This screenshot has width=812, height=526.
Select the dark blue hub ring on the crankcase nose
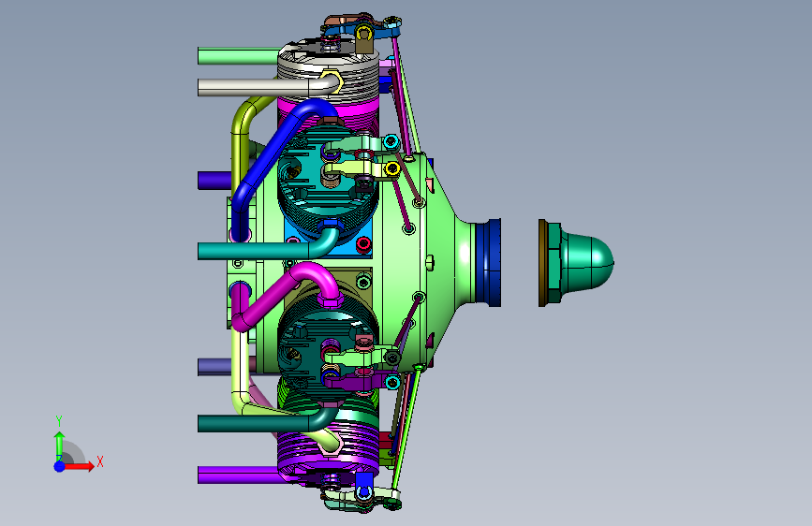click(x=488, y=262)
